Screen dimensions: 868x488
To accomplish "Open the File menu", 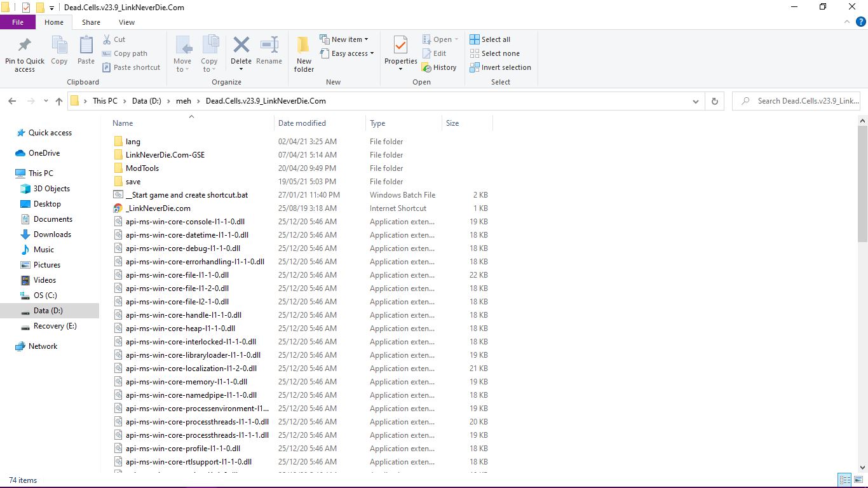I will pos(18,22).
